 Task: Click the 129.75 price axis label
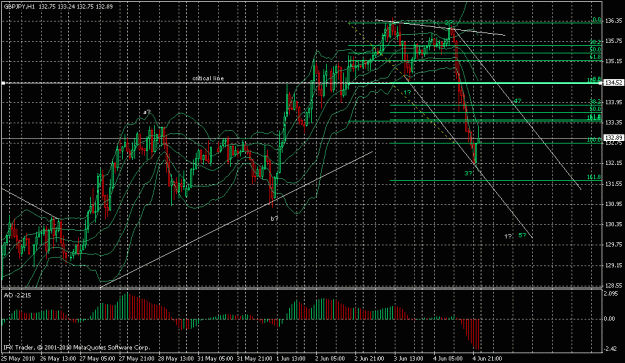[613, 245]
